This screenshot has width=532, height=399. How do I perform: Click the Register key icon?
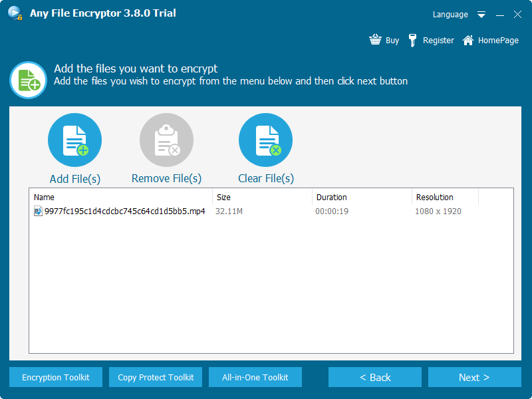(412, 40)
